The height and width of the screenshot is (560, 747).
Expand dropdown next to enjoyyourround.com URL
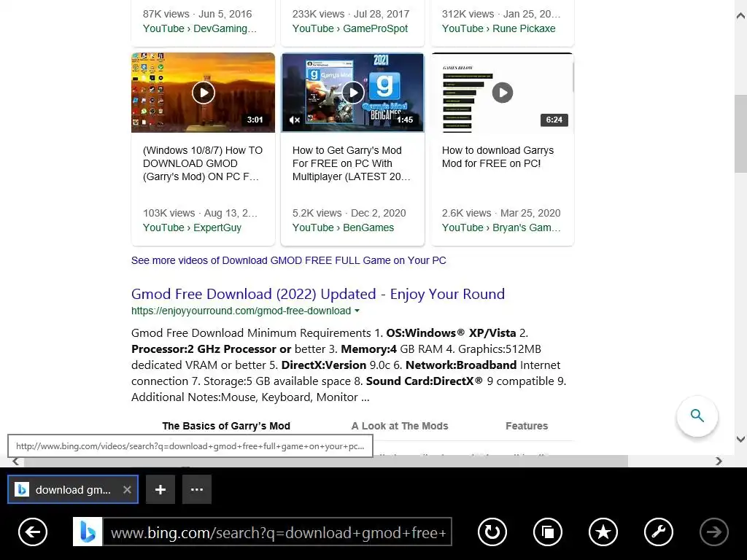[x=357, y=311]
